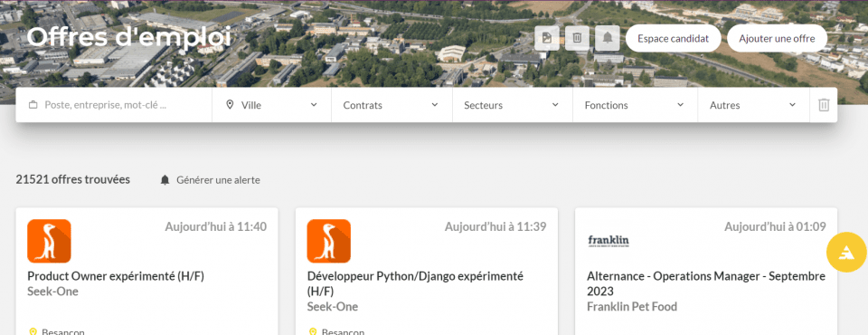Click Seek-One company name under Product Owner
This screenshot has width=868, height=335.
point(52,292)
